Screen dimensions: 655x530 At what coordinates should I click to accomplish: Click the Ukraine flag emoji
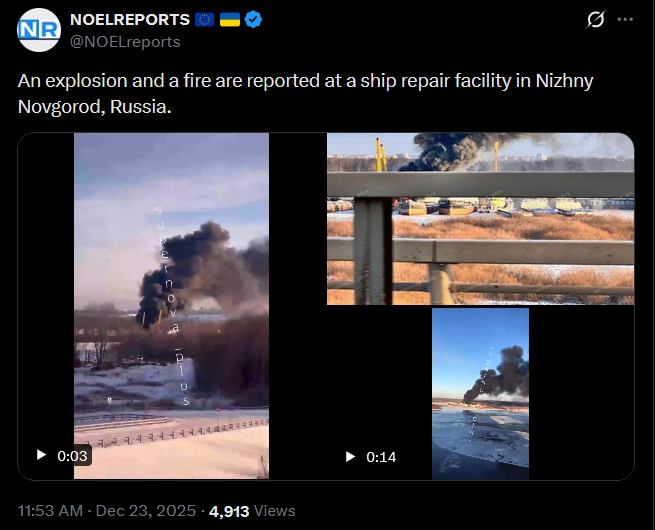pos(230,20)
